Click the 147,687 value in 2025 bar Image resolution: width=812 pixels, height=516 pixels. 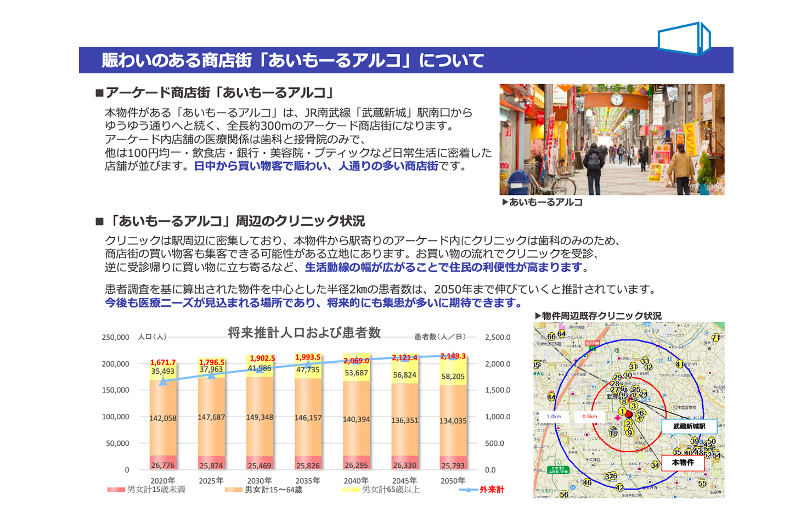click(x=211, y=417)
